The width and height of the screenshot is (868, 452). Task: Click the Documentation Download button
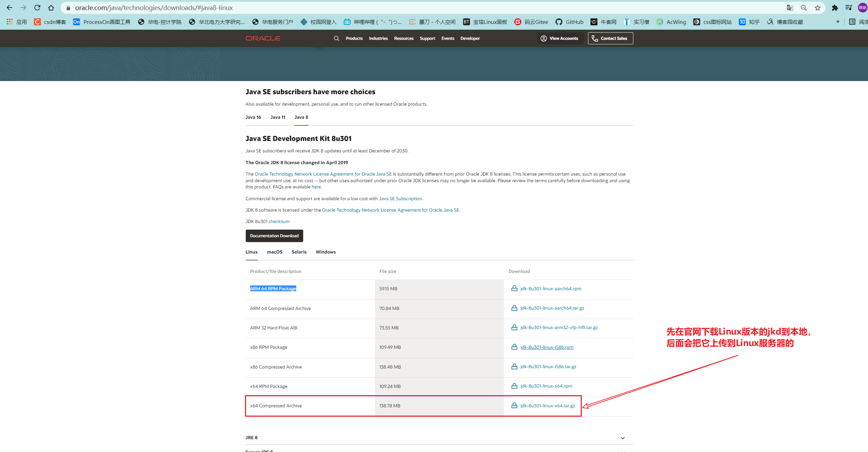(x=274, y=236)
